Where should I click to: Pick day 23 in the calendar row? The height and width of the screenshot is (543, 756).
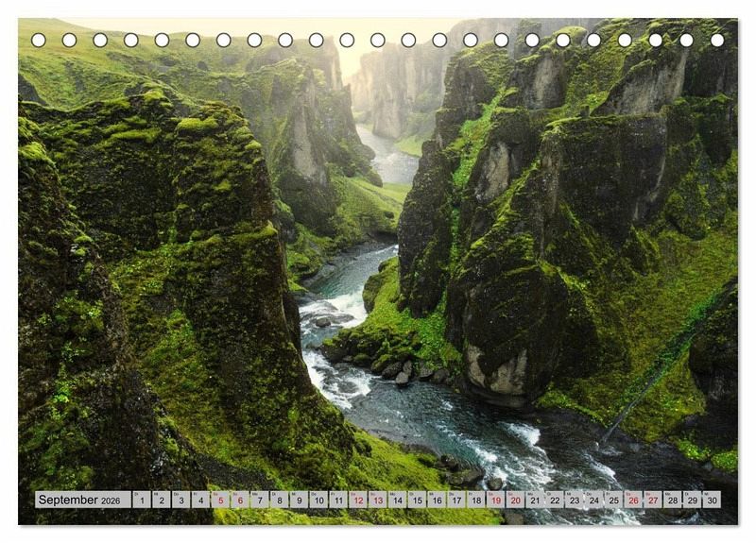tap(574, 500)
